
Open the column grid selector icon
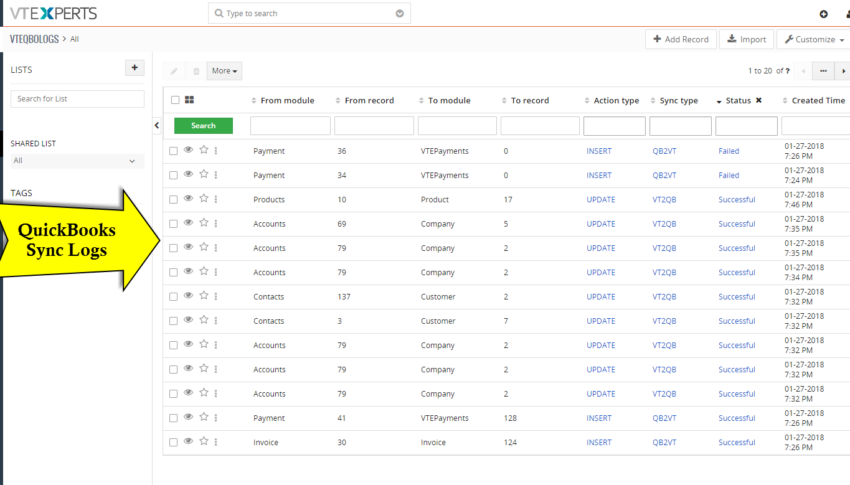pyautogui.click(x=189, y=100)
